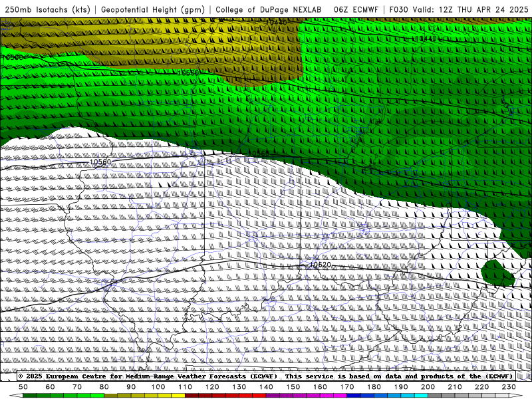The image size is (532, 399).
Task: Click the 10420 height contour label
Action: point(276,23)
